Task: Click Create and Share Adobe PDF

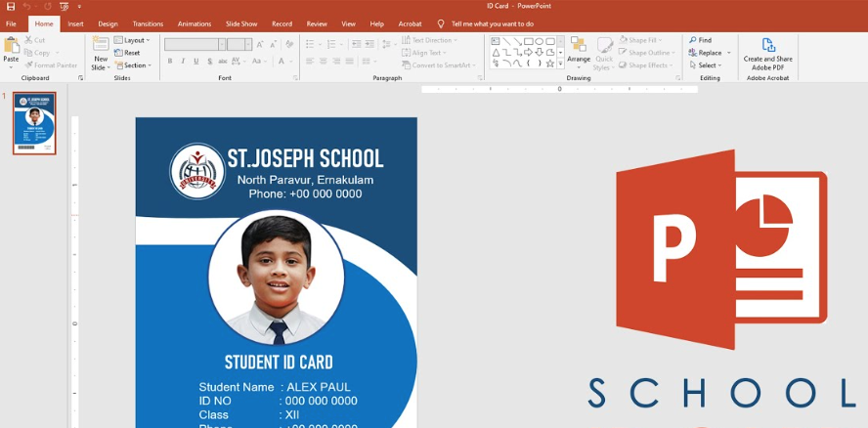Action: click(767, 54)
